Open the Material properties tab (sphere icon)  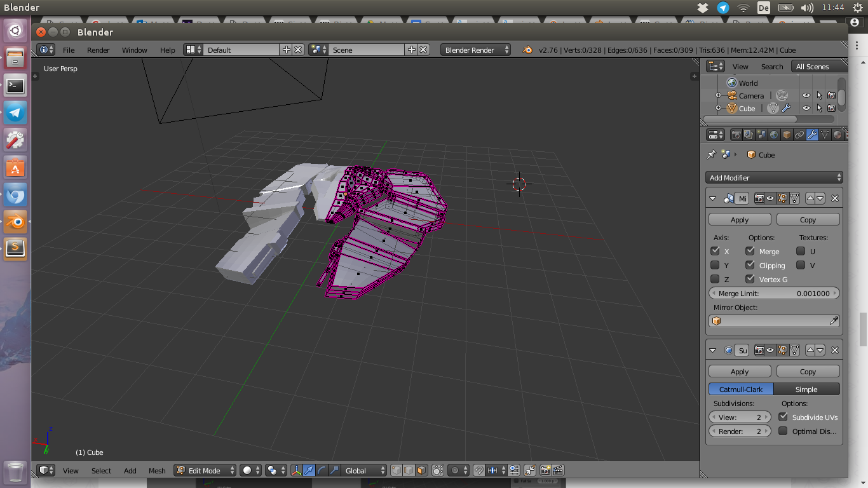pos(837,135)
